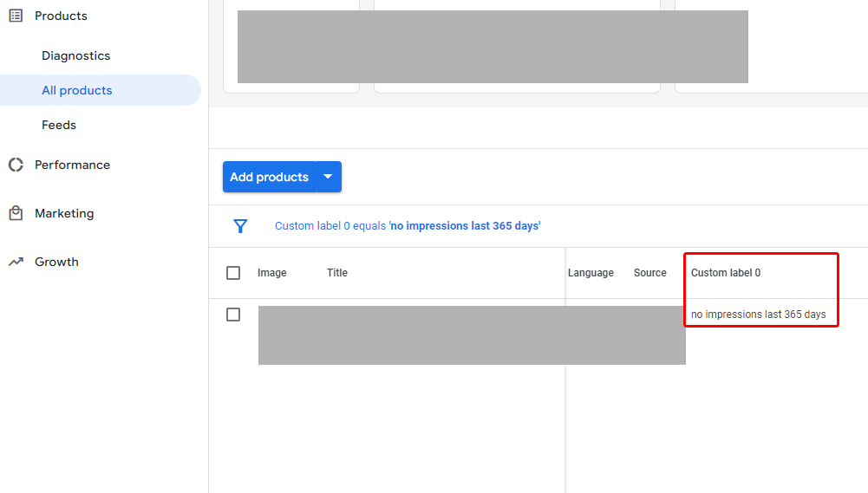868x493 pixels.
Task: Open the Marketing menu label
Action: [x=64, y=213]
